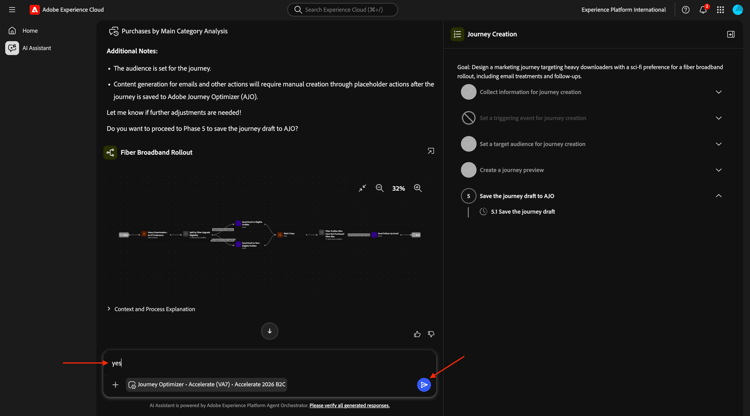Click the Search Experience Cloud field
The width and height of the screenshot is (750, 416).
[342, 10]
